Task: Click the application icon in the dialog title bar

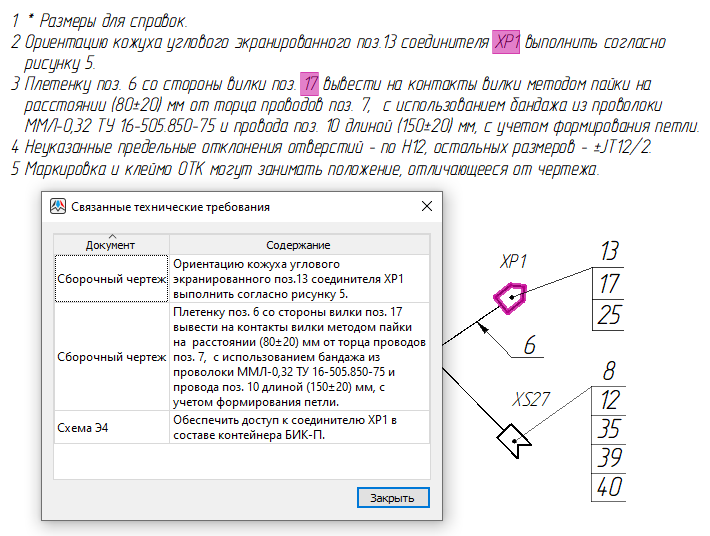Action: pos(58,206)
